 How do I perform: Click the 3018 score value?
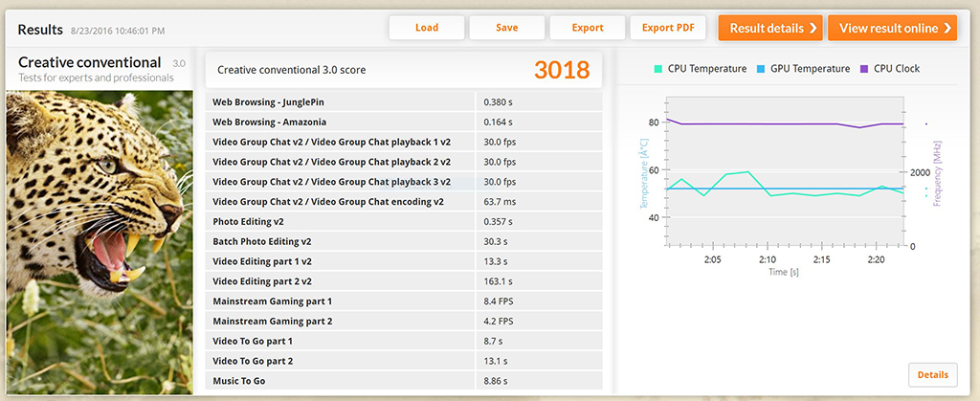click(562, 70)
